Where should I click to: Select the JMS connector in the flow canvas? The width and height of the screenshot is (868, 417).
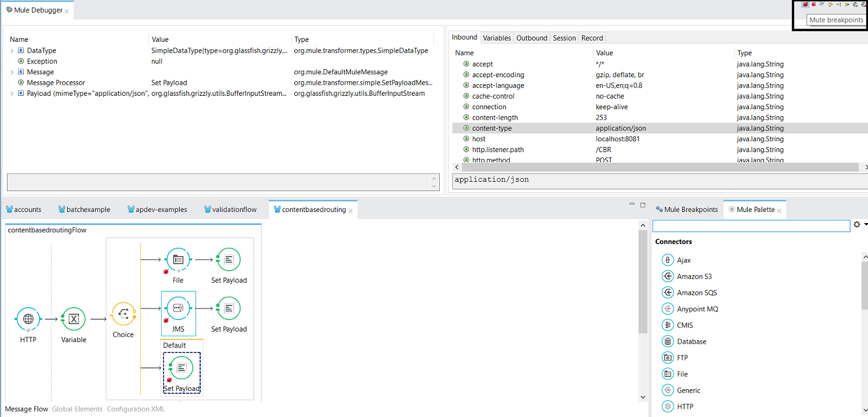pos(178,308)
